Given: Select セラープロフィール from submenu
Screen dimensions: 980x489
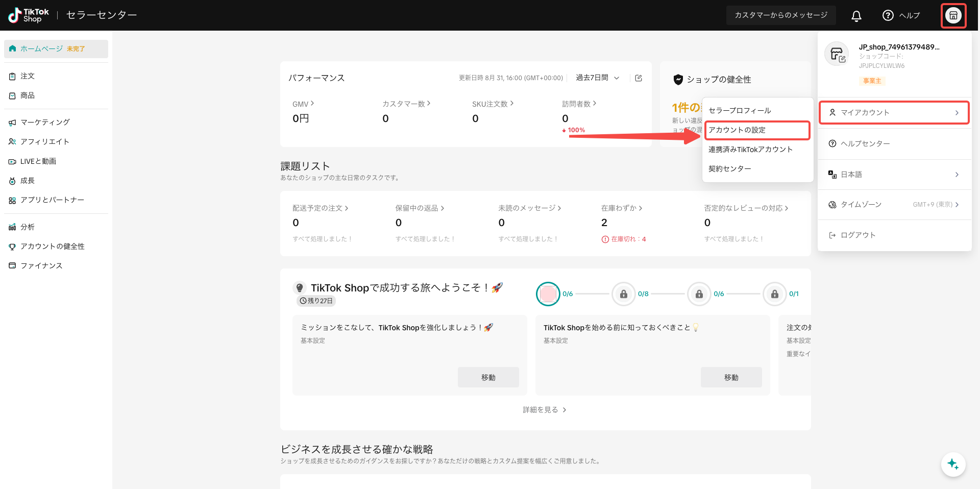Looking at the screenshot, I should pos(740,111).
